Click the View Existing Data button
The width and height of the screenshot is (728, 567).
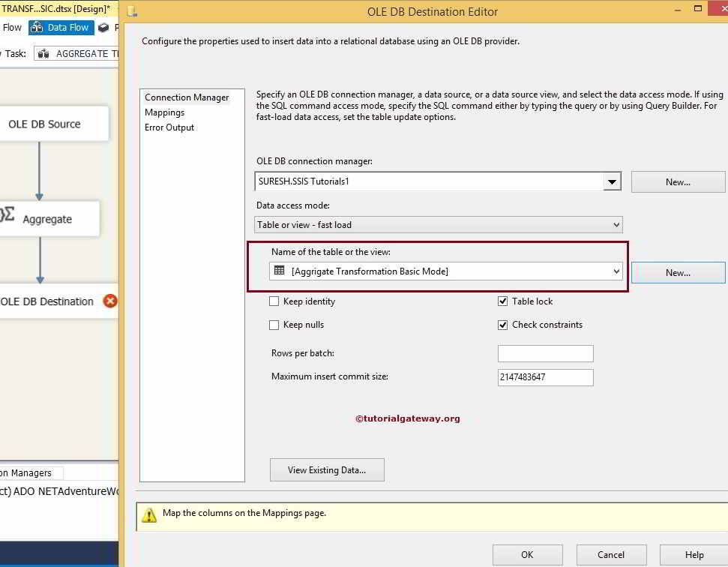(x=327, y=469)
